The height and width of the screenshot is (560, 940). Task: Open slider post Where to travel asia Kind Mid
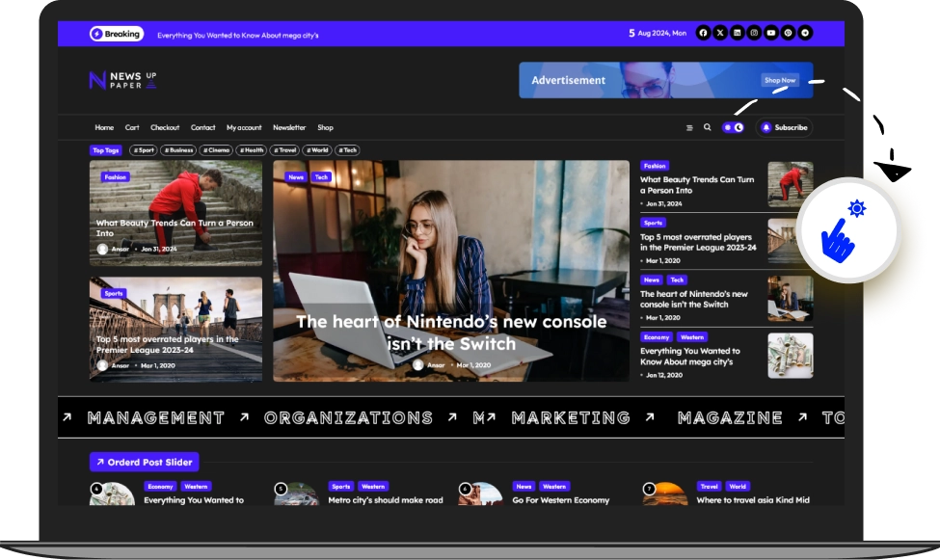[753, 500]
